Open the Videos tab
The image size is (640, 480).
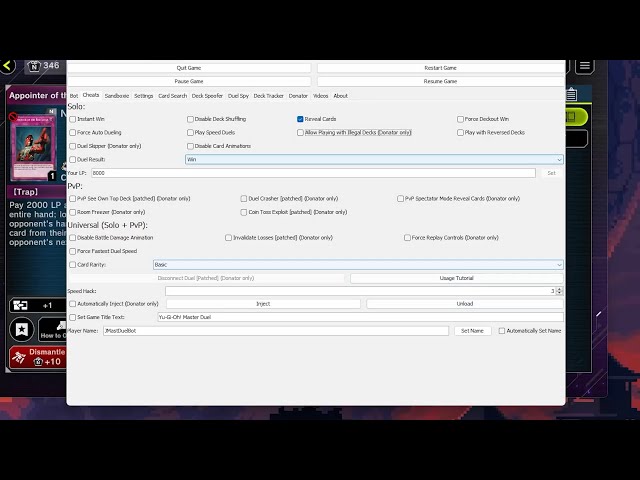[x=320, y=96]
